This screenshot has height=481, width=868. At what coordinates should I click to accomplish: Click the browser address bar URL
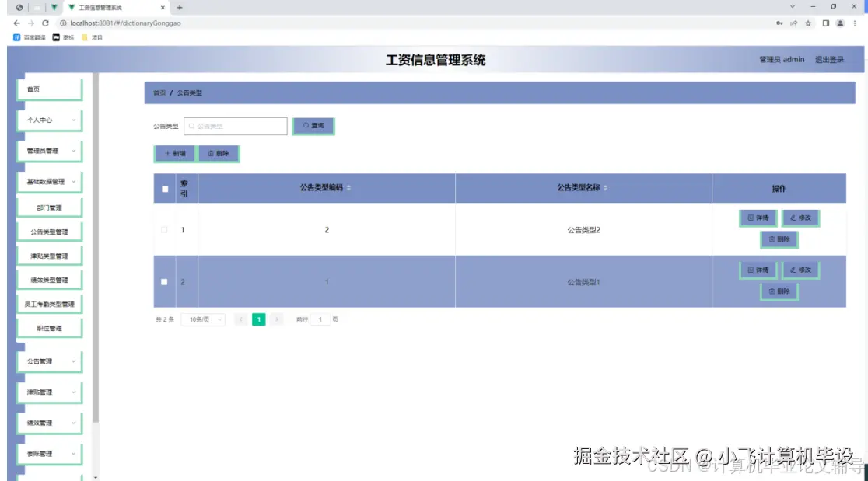click(x=126, y=23)
